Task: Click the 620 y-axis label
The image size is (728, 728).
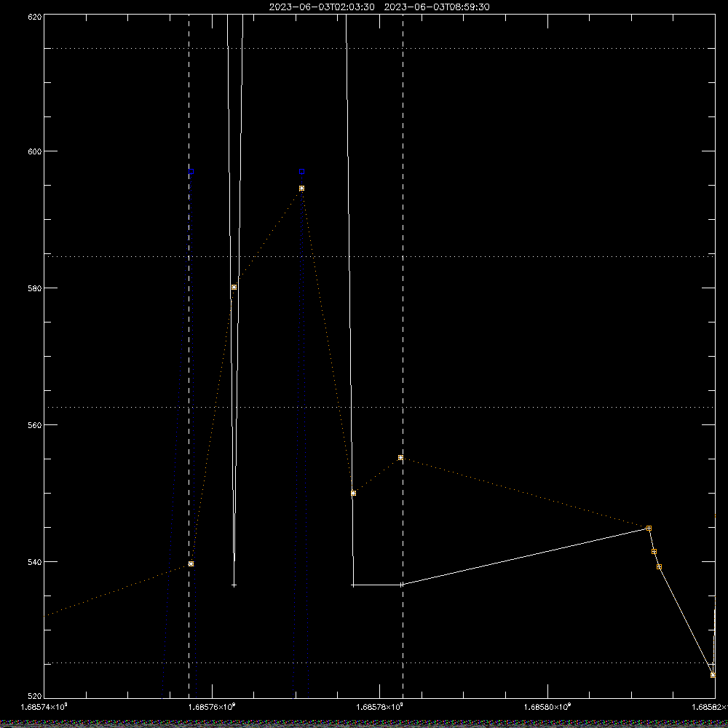Action: point(35,16)
